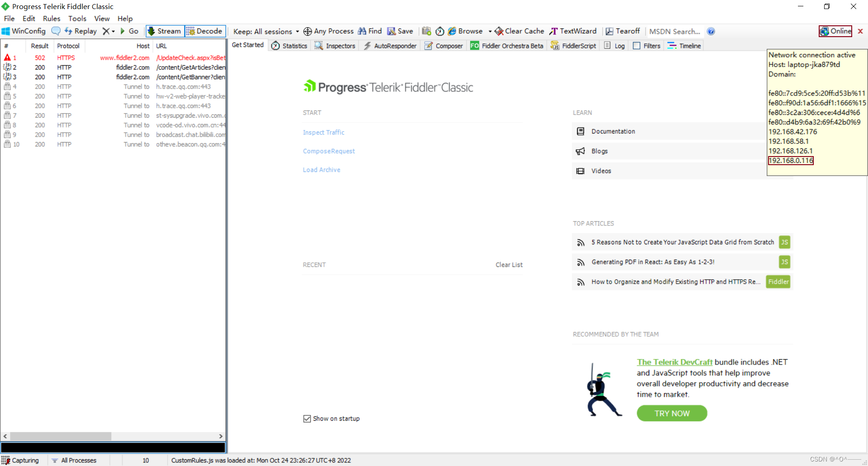This screenshot has height=466, width=868.
Task: Select session 2 GetArticles row
Action: (113, 67)
